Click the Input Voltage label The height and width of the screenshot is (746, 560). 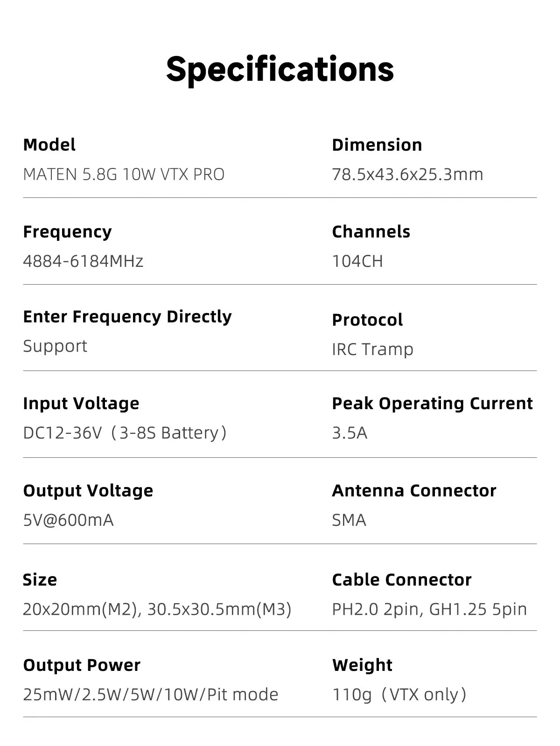(x=81, y=403)
